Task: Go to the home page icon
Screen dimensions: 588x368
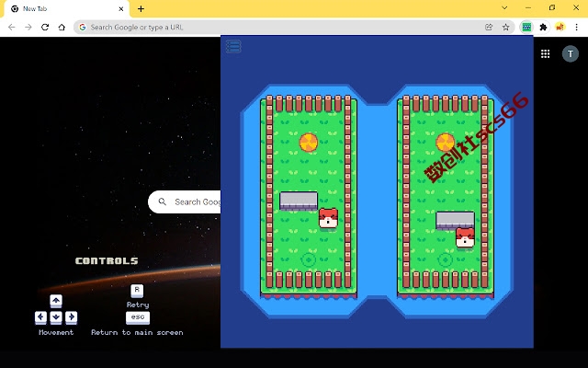Action: (x=62, y=27)
